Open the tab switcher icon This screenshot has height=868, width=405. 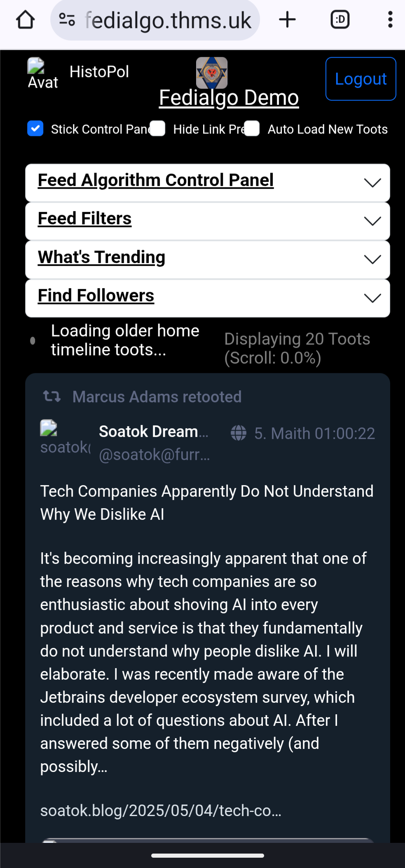click(x=340, y=20)
